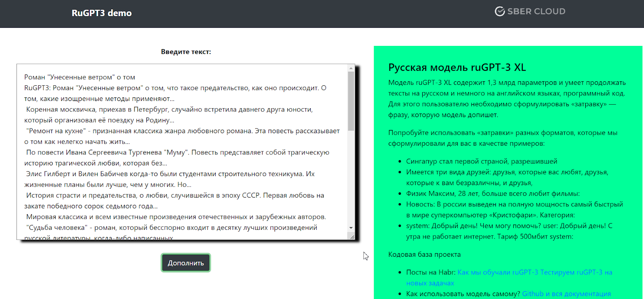Click example Имеется три вида друзей

click(507, 177)
